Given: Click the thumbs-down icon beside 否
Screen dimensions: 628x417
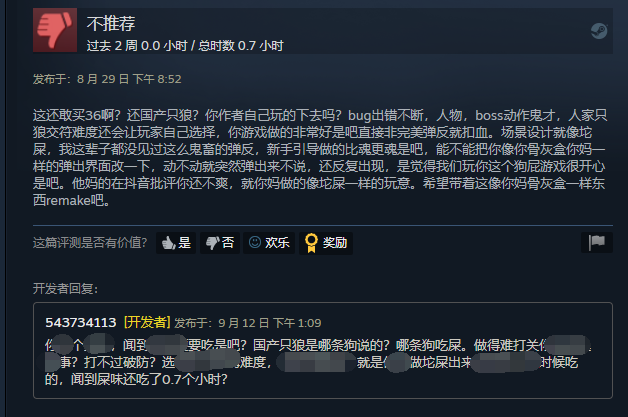Looking at the screenshot, I should click(212, 243).
